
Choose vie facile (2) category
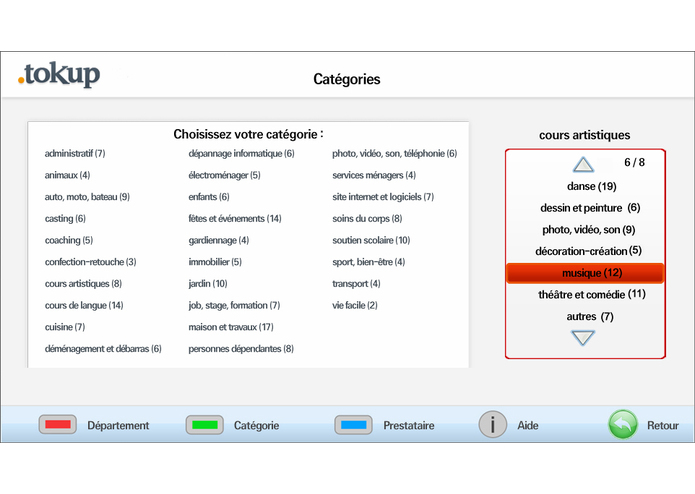355,305
